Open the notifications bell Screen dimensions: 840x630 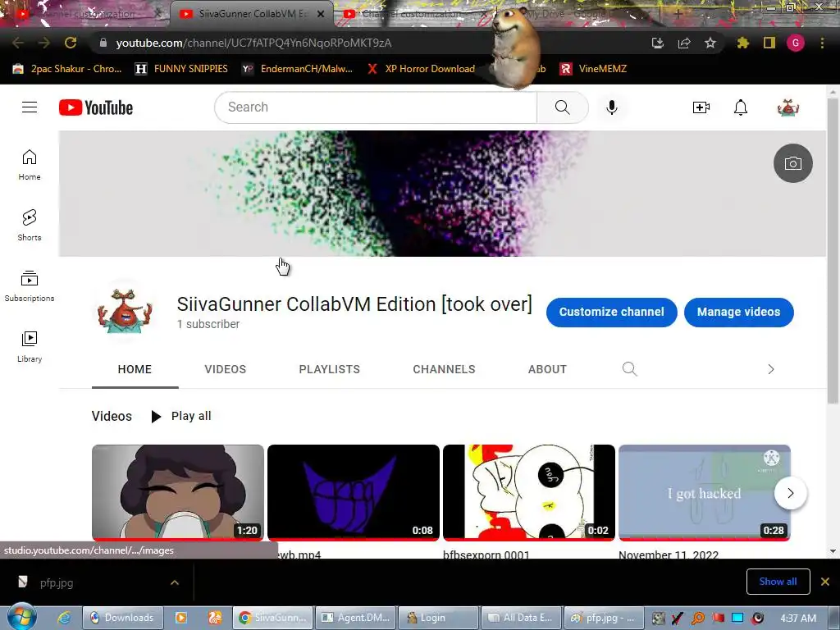click(741, 107)
